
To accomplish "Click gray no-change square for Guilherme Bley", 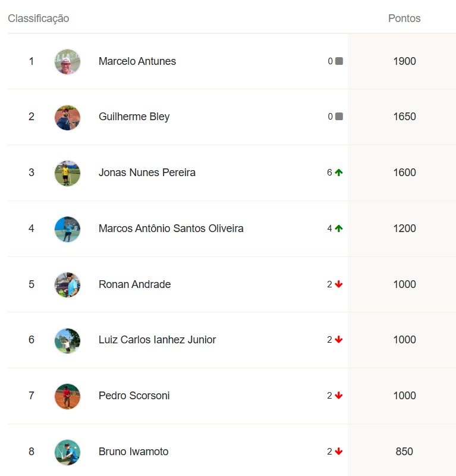I will pos(339,116).
